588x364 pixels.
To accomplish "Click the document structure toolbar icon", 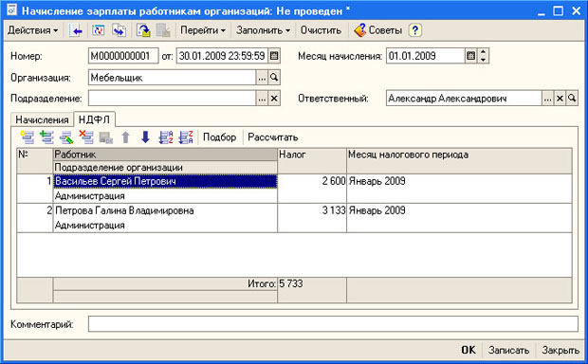I will click(x=119, y=30).
